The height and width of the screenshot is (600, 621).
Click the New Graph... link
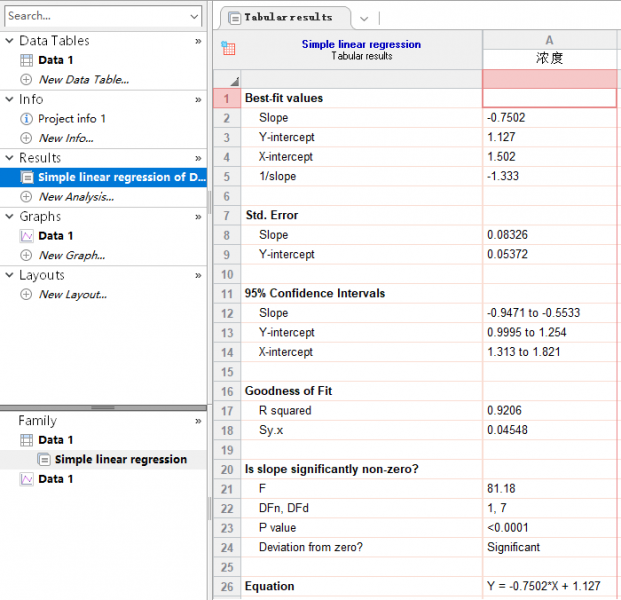tap(72, 255)
